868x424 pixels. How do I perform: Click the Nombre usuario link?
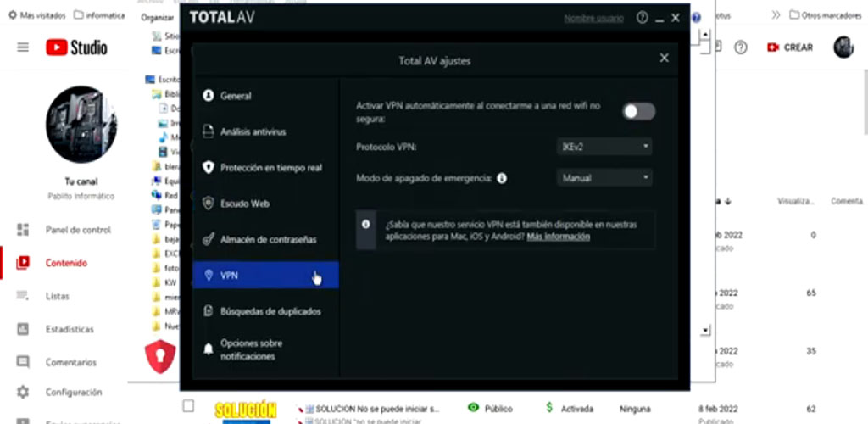coord(593,18)
